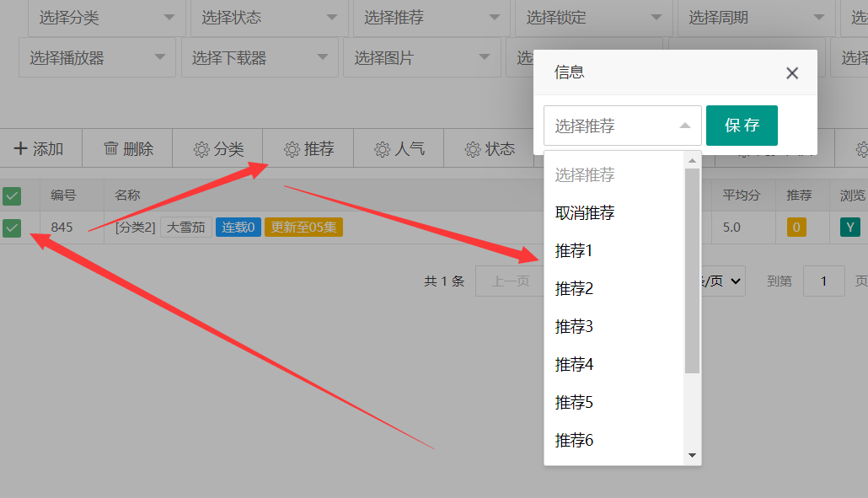
Task: Select 推荐5 from the dropdown list
Action: coord(613,402)
